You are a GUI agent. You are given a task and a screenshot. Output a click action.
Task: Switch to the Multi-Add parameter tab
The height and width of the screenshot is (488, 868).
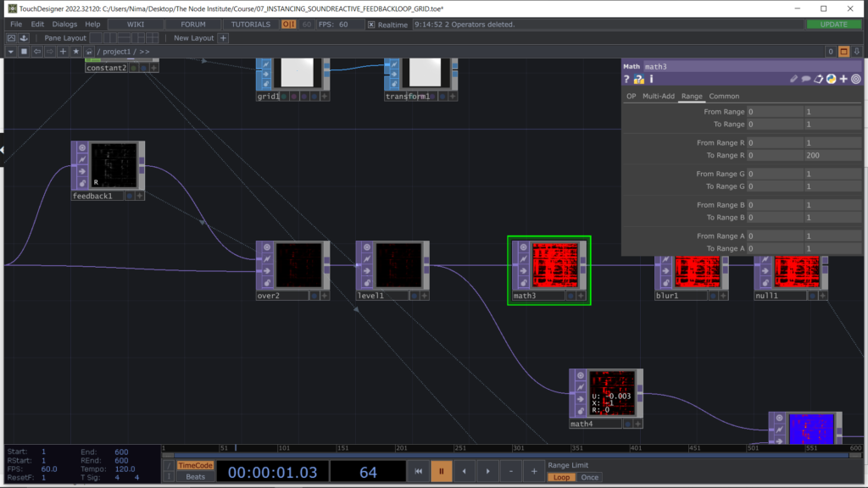point(658,97)
